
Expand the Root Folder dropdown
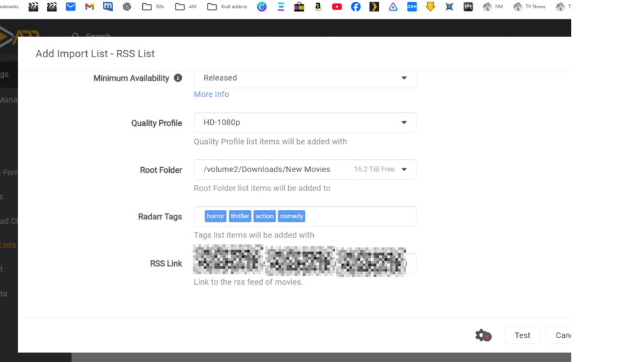click(305, 170)
